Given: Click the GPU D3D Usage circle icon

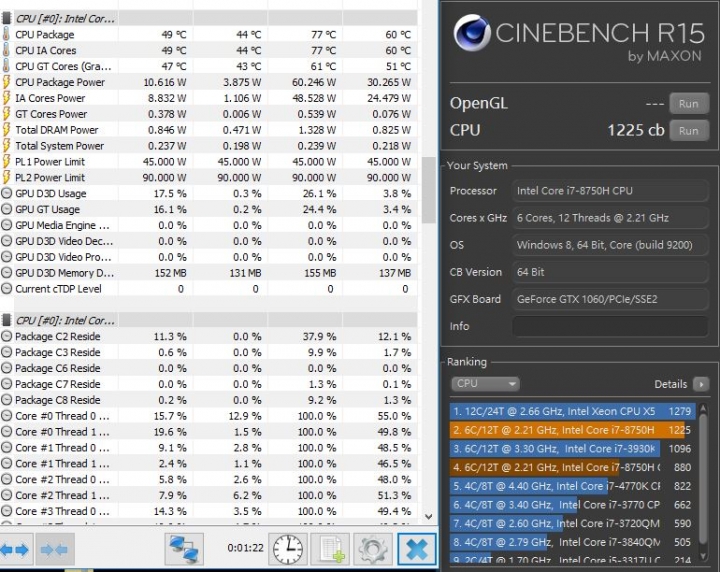Looking at the screenshot, I should tap(6, 193).
